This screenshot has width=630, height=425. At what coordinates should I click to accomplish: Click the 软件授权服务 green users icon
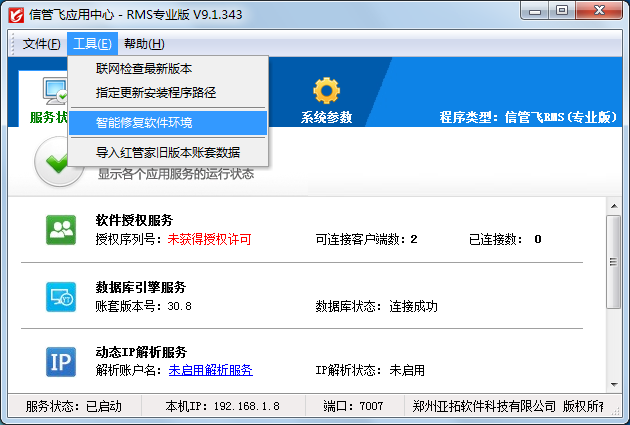pyautogui.click(x=61, y=230)
